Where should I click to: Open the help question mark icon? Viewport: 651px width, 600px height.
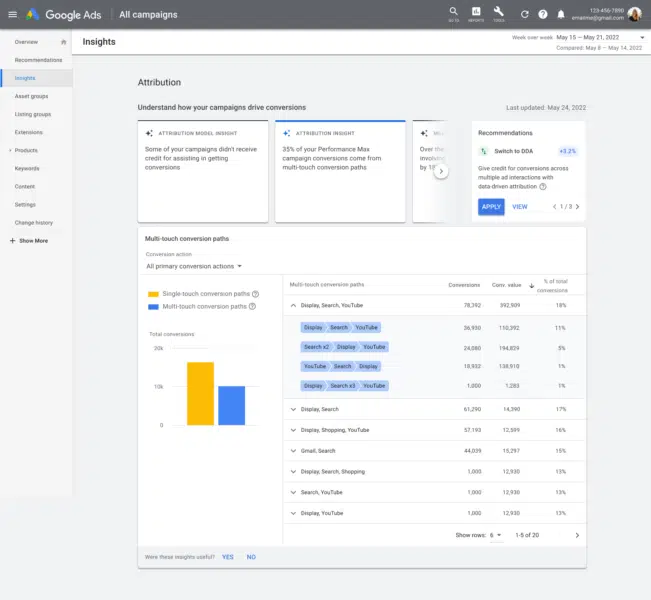click(x=543, y=14)
